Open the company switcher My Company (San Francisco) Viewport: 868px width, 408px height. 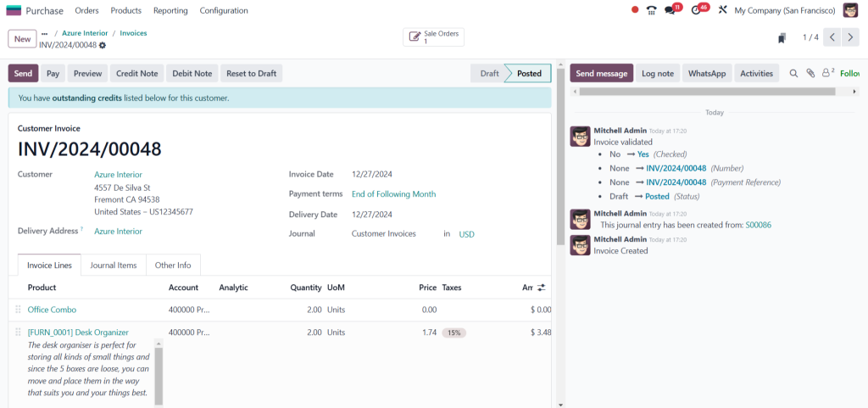click(x=784, y=10)
